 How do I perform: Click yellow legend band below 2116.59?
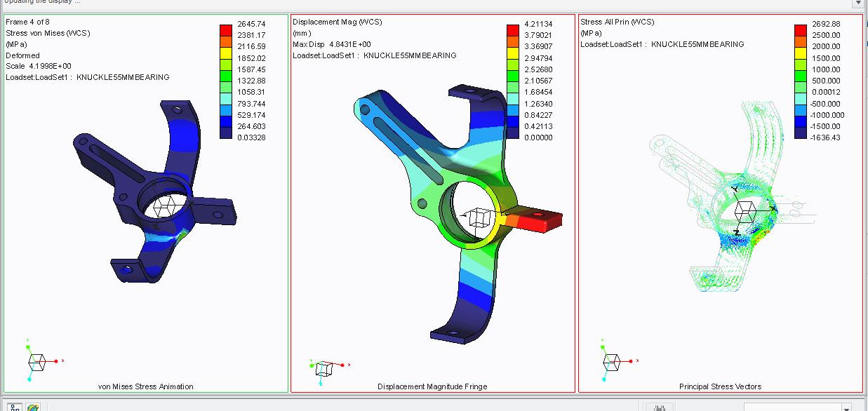pyautogui.click(x=226, y=53)
